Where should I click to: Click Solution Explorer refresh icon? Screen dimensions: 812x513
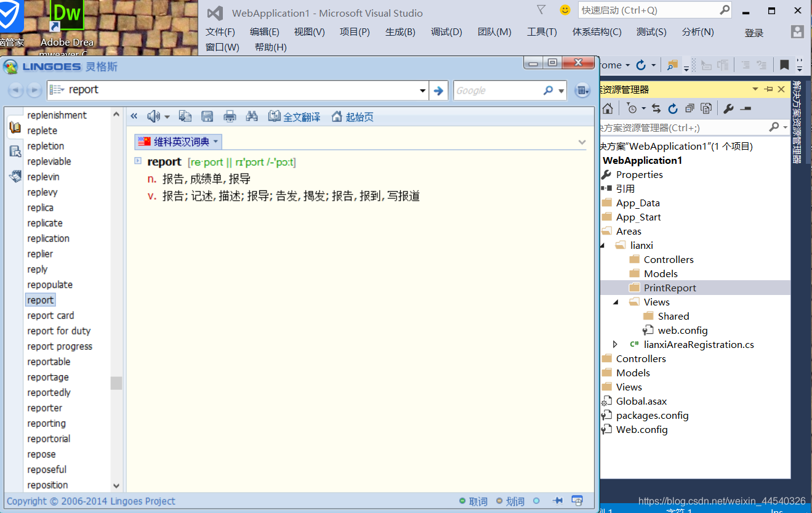pyautogui.click(x=673, y=109)
